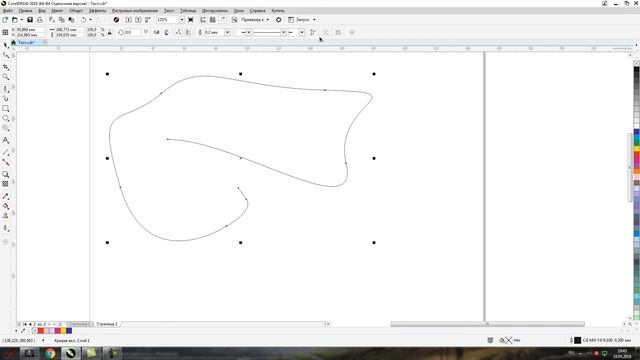This screenshot has width=640, height=360.
Task: Expand the Open file dropdown arrow
Action: (x=22, y=20)
